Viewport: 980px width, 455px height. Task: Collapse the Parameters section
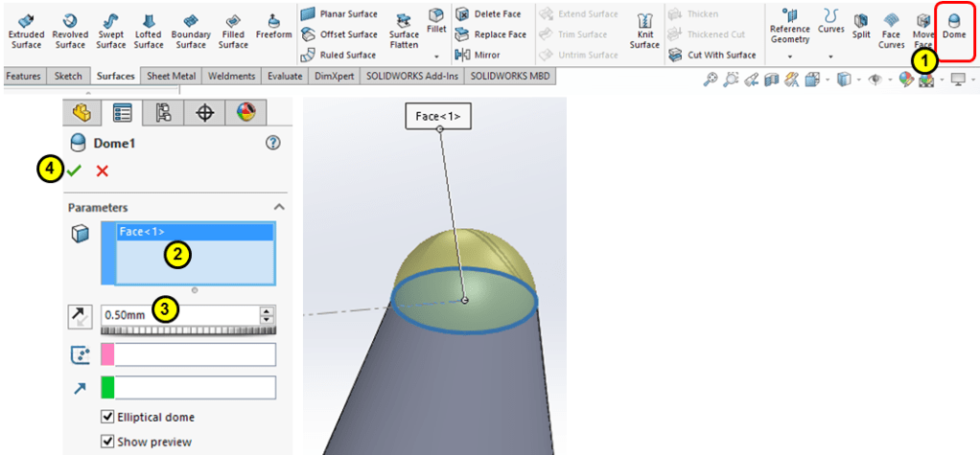279,207
